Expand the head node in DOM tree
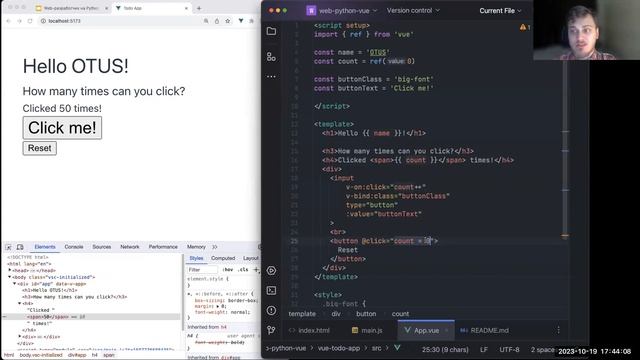Screen dimensions: 640x360 (x=10, y=270)
